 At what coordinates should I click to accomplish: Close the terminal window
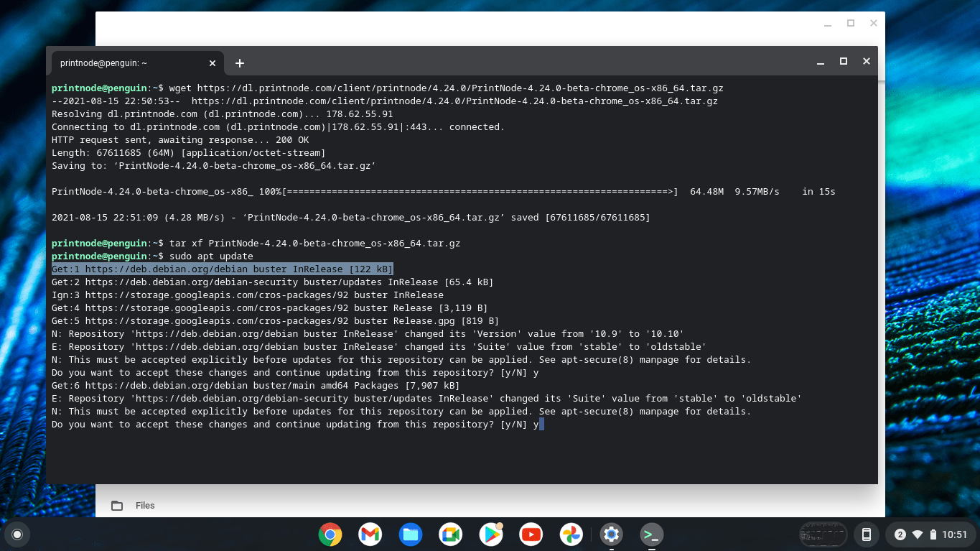[x=867, y=62]
